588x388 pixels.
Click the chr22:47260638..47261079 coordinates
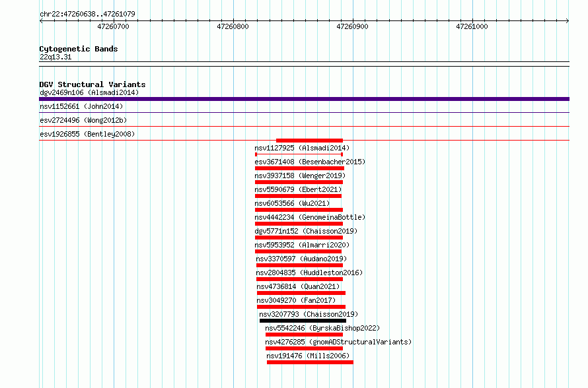(87, 14)
